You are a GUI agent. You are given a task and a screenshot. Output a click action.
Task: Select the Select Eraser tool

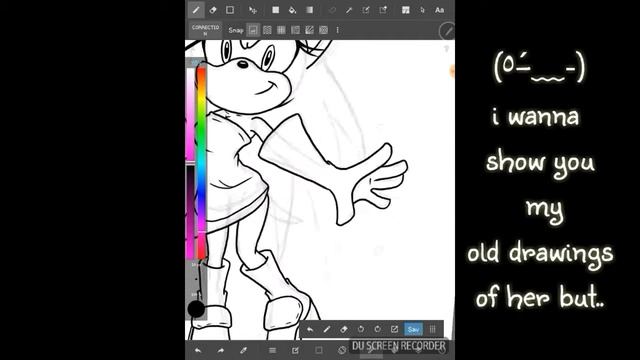[383, 10]
